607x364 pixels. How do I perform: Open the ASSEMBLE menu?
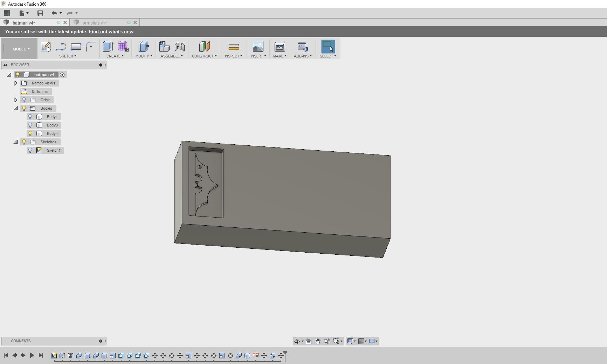[x=172, y=56]
